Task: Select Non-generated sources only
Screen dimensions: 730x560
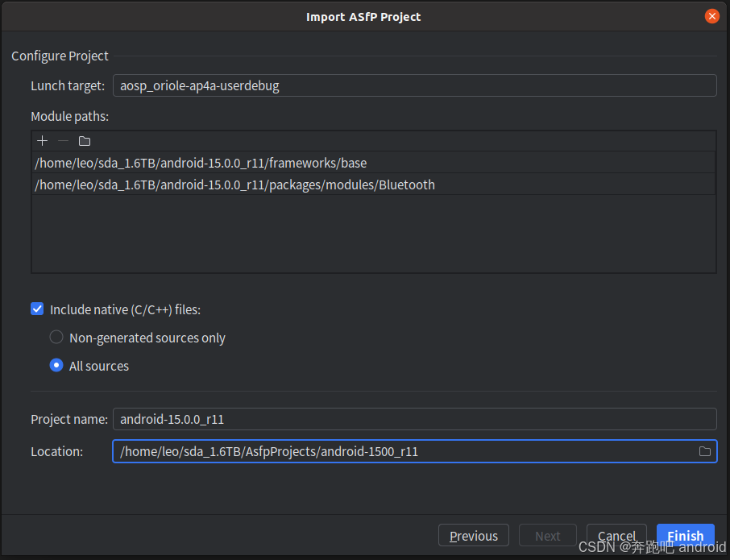Action: click(56, 337)
